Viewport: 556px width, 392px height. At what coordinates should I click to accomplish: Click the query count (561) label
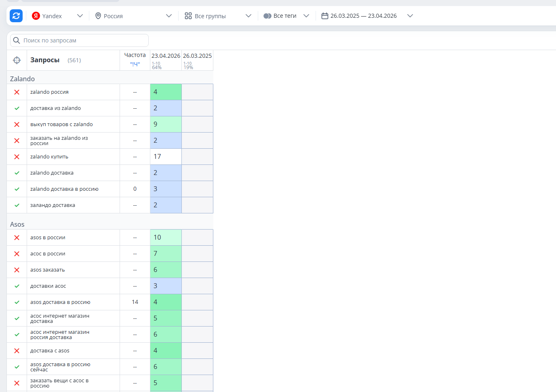tap(74, 60)
